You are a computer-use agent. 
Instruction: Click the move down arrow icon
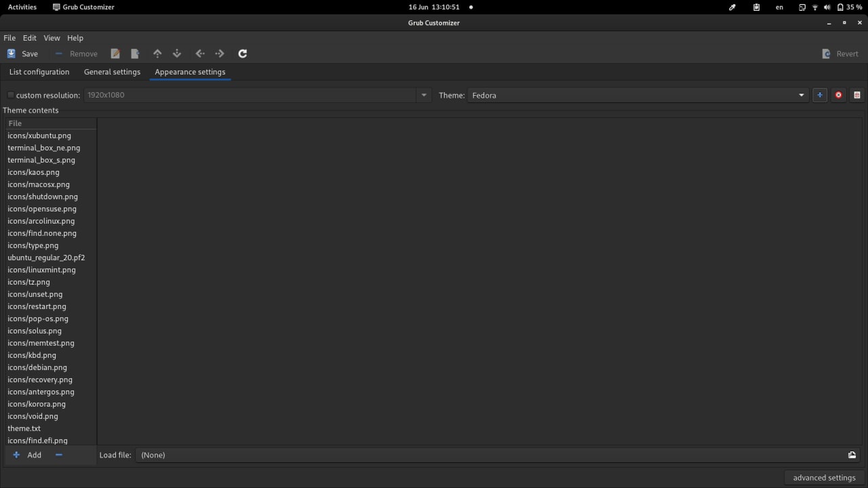point(177,54)
